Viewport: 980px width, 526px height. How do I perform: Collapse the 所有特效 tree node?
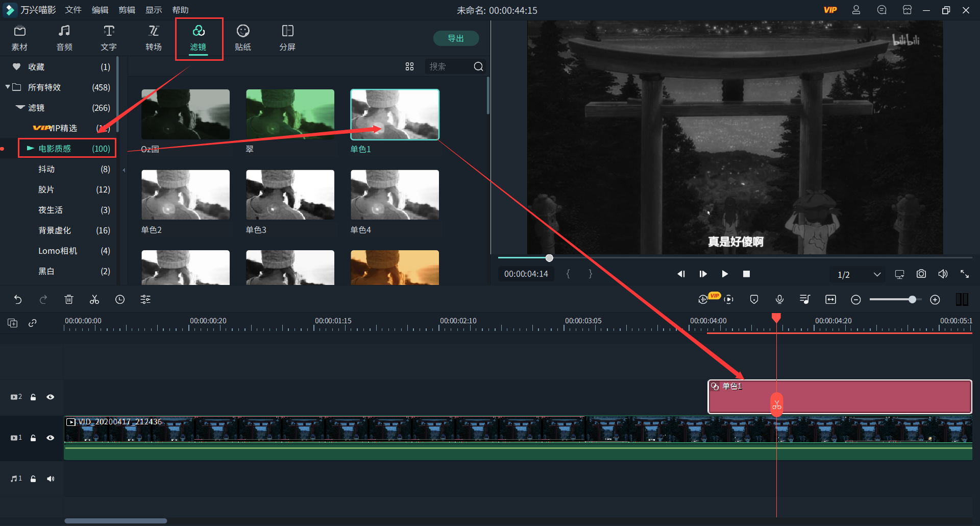(x=8, y=87)
